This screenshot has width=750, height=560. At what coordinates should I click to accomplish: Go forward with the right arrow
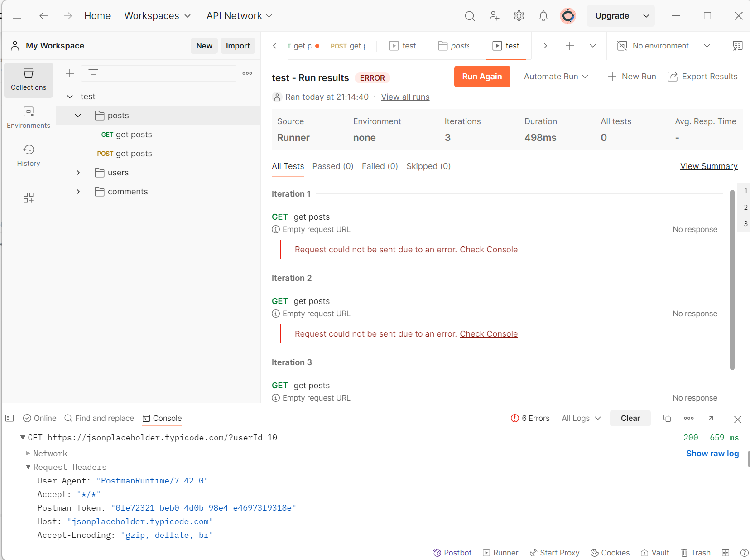[x=68, y=16]
